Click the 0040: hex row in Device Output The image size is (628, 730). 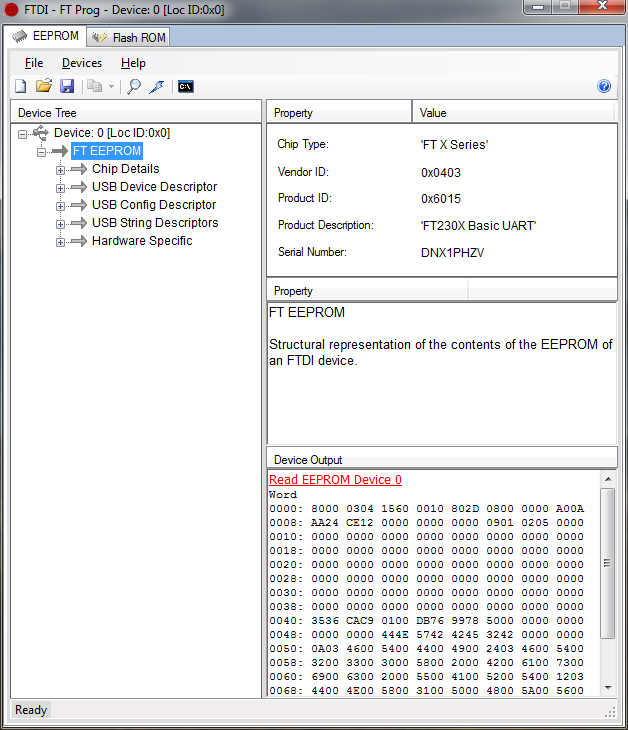(x=426, y=621)
